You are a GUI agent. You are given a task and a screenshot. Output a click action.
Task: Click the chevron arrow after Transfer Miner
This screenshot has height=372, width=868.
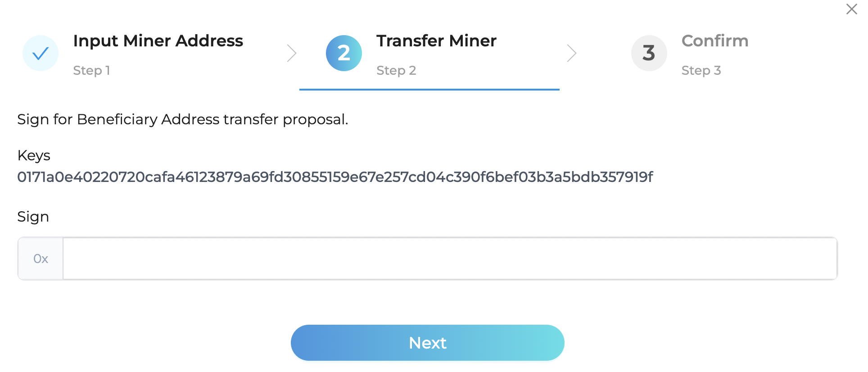coord(572,53)
